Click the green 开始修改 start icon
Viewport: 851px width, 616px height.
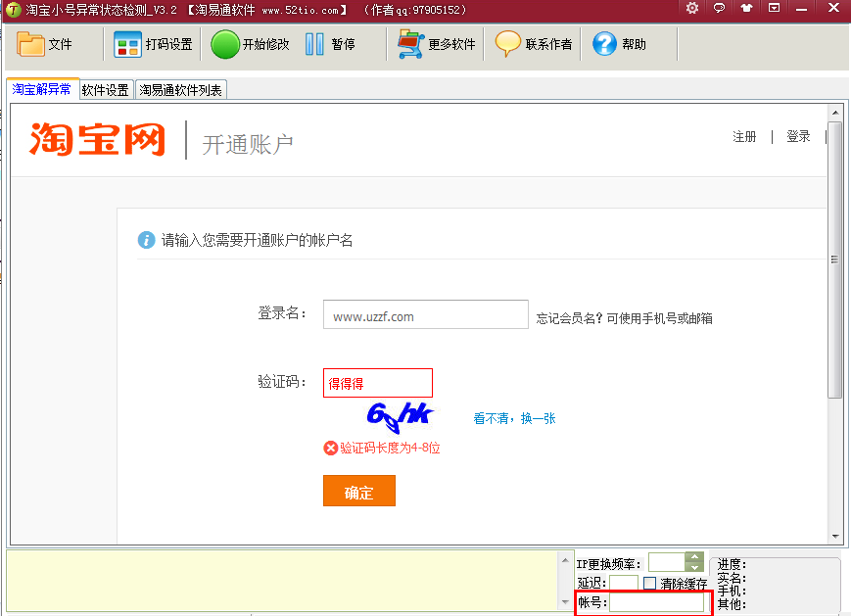tap(224, 44)
